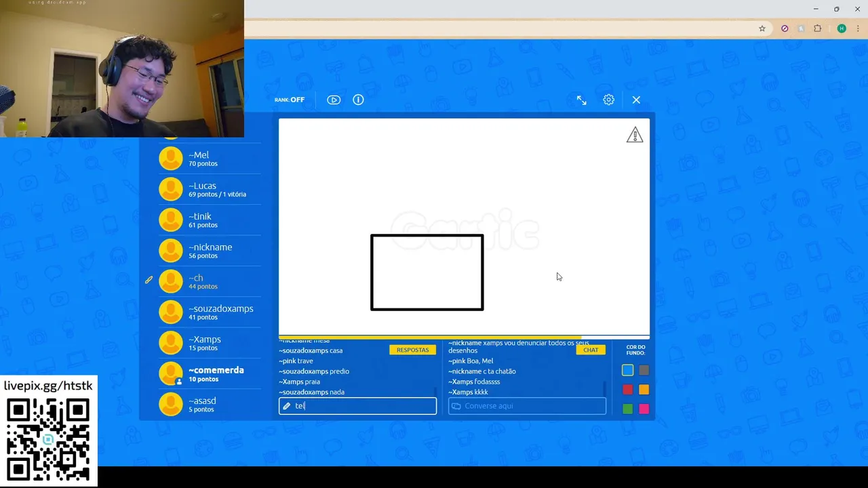Click the avatar of player ~comemerda

point(171,373)
